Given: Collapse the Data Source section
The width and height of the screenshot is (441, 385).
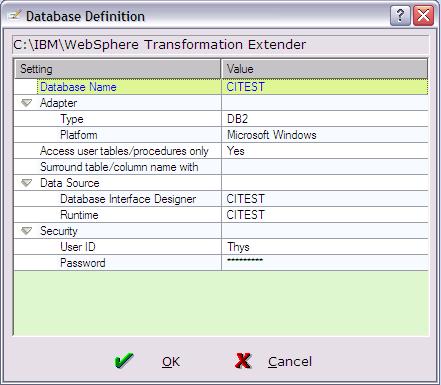Looking at the screenshot, I should [26, 183].
